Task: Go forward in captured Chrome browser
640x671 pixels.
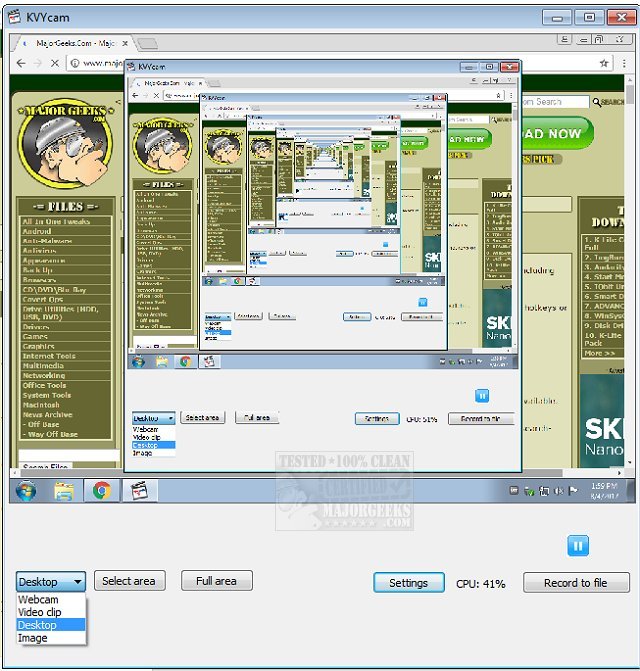Action: tap(38, 63)
